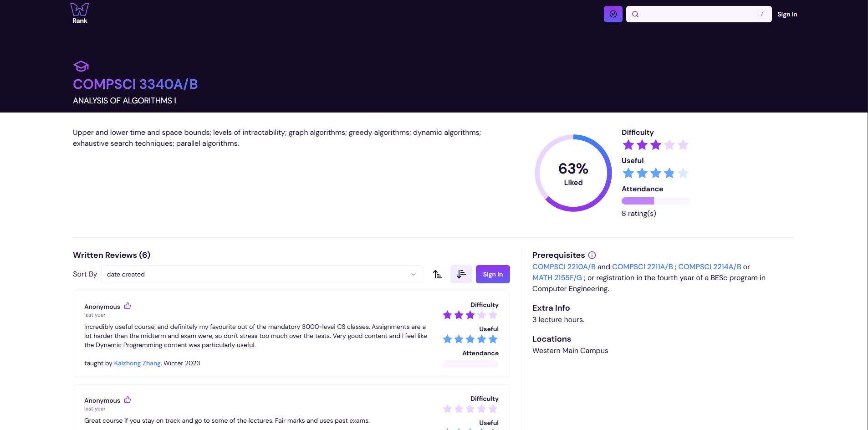
Task: Sort reviews in ascending order
Action: point(438,274)
